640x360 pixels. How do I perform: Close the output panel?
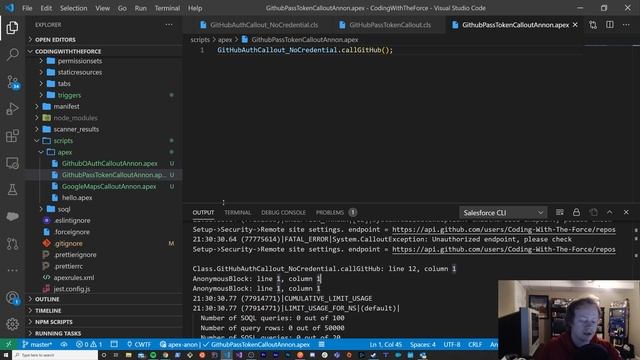pyautogui.click(x=626, y=212)
